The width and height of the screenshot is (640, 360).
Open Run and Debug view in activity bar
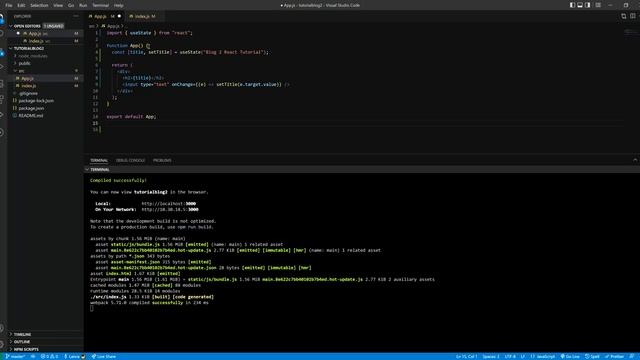pyautogui.click(x=2, y=67)
